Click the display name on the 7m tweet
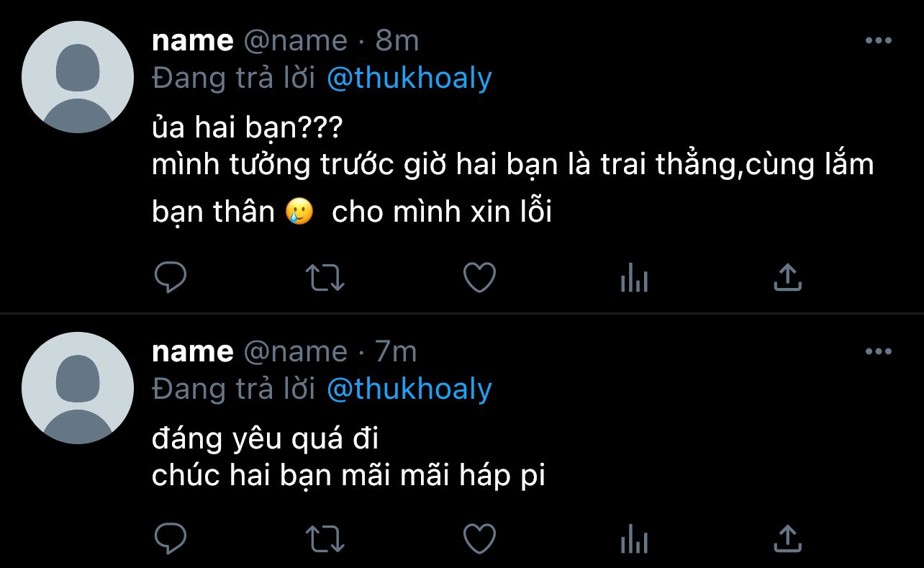 193,353
